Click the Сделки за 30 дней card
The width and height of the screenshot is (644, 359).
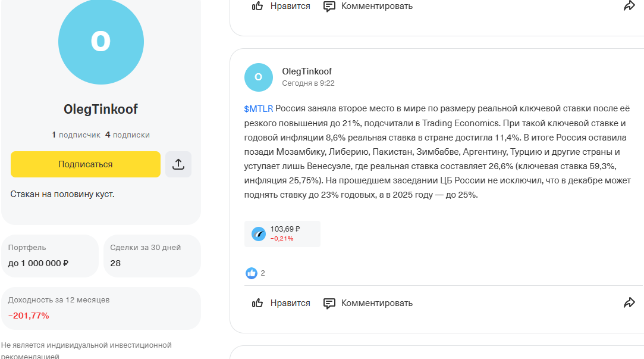click(152, 255)
